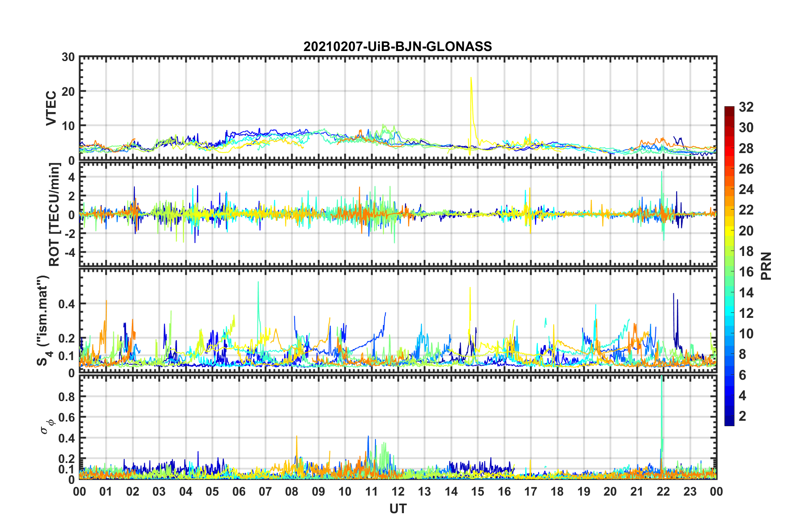Screen dimensions: 796x532
Task: Click the 6 label on the PRN colorbar
Action: pos(743,375)
